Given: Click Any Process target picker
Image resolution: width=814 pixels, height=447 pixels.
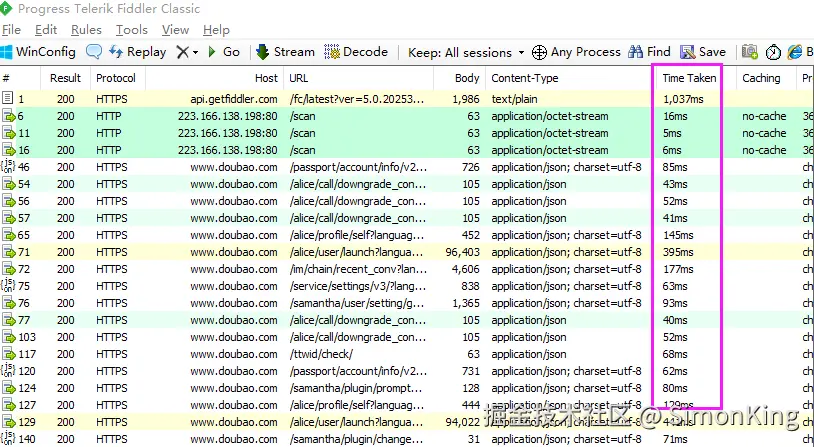Looking at the screenshot, I should click(x=576, y=52).
